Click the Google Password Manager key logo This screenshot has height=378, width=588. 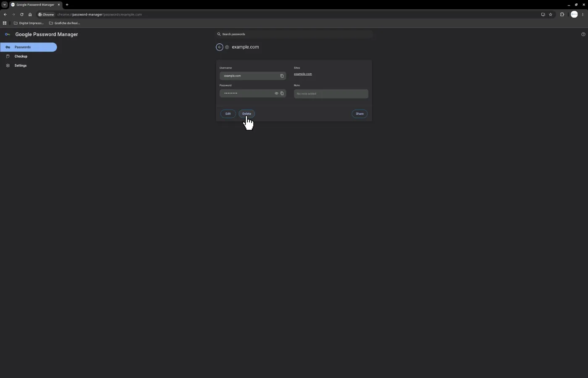8,34
